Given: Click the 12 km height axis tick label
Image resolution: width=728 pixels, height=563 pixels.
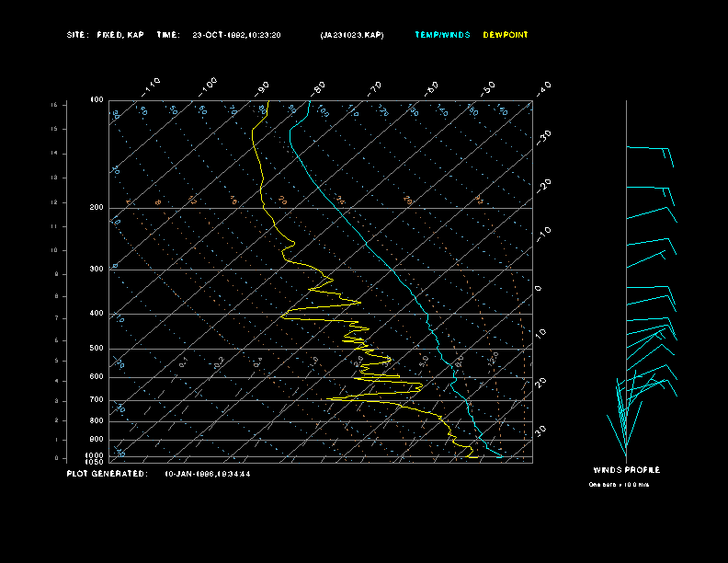Looking at the screenshot, I should [x=54, y=201].
